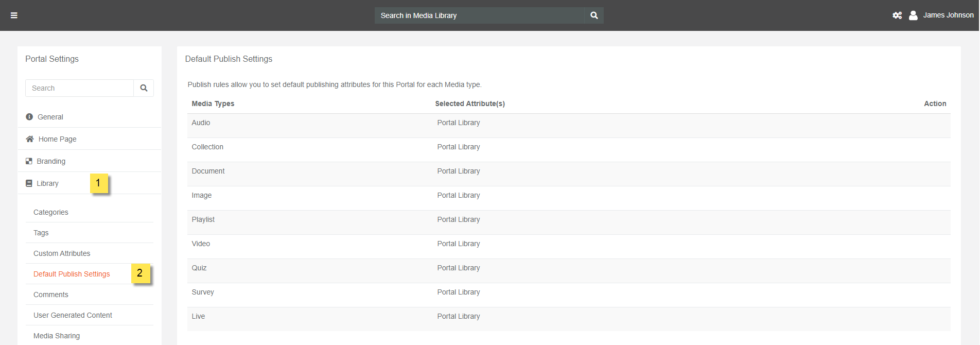Open Custom Attributes settings

tap(62, 253)
